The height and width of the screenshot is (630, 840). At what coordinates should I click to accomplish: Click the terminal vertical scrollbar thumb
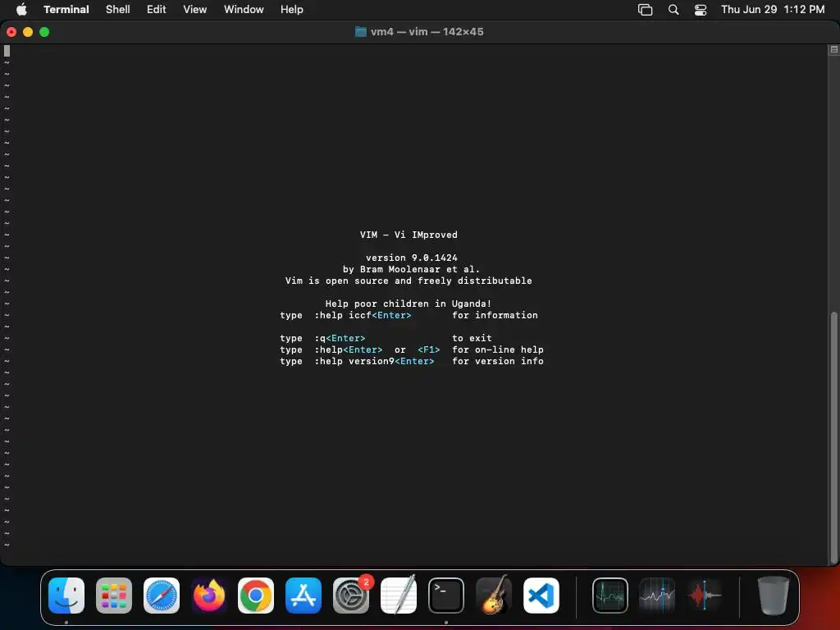pyautogui.click(x=834, y=437)
